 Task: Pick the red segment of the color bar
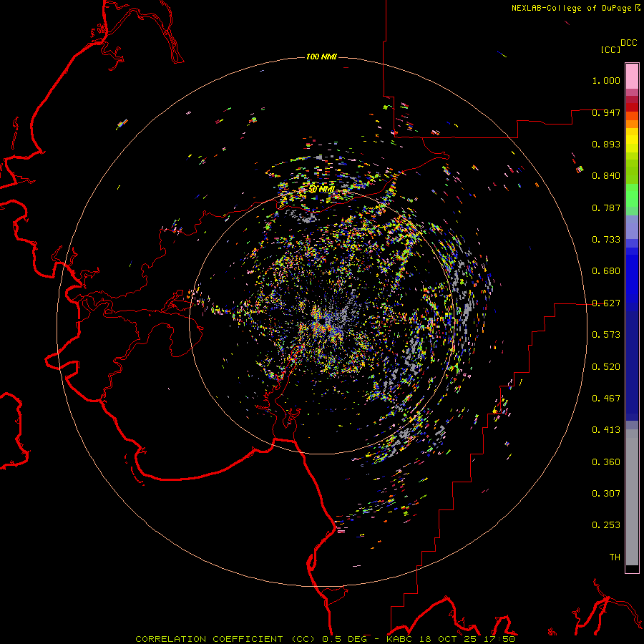[x=632, y=107]
